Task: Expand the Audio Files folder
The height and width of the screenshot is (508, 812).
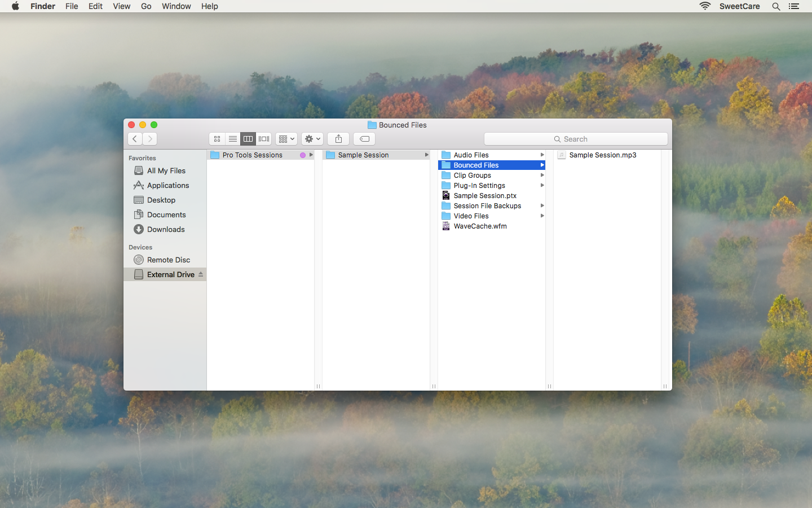Action: click(x=542, y=155)
